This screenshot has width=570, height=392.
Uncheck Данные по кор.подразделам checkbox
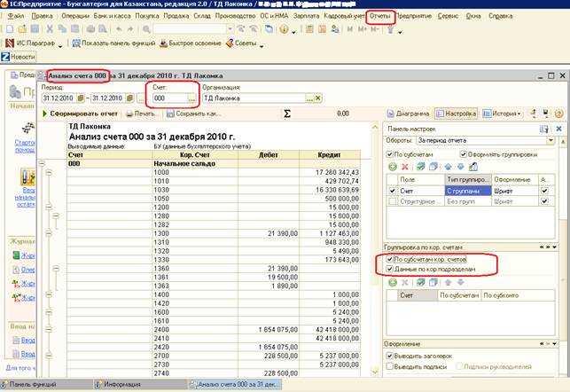tap(391, 268)
